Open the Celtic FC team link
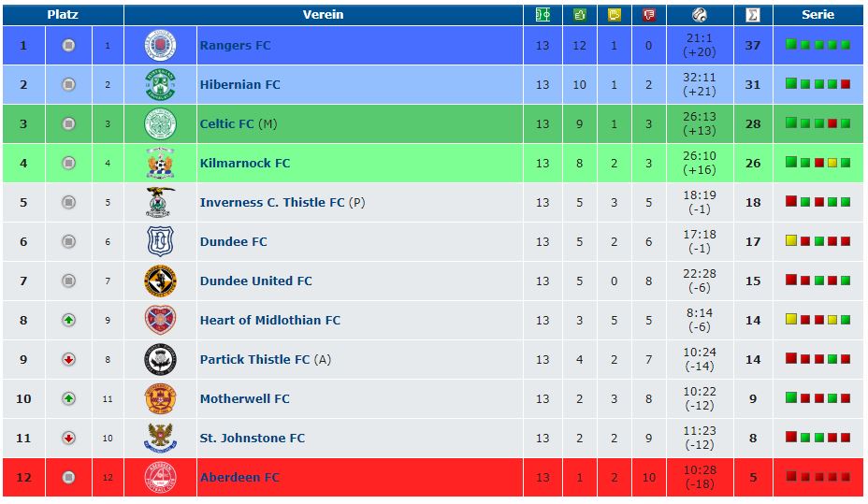This screenshot has height=504, width=868. pyautogui.click(x=227, y=124)
